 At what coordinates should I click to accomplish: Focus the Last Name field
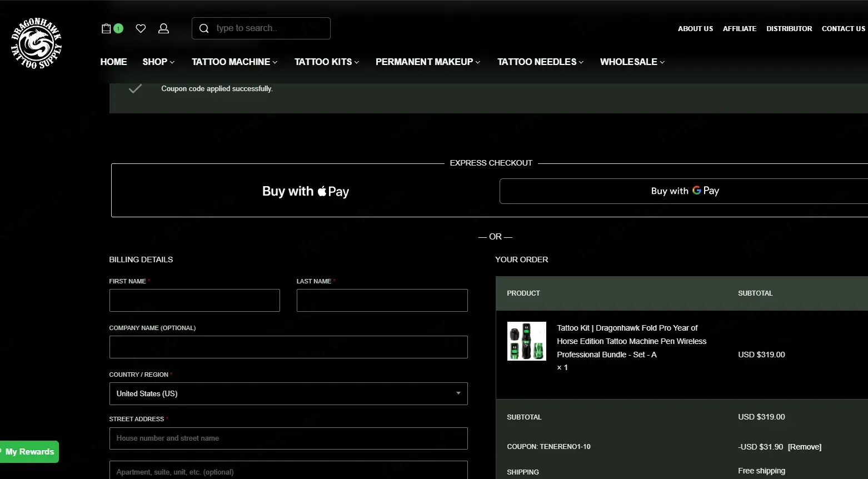382,300
